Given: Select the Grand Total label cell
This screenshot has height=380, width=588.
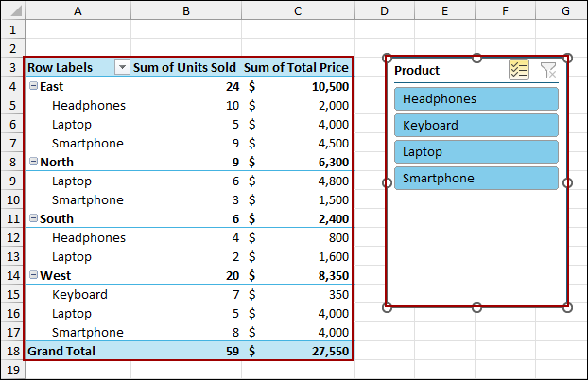Looking at the screenshot, I should pyautogui.click(x=62, y=351).
